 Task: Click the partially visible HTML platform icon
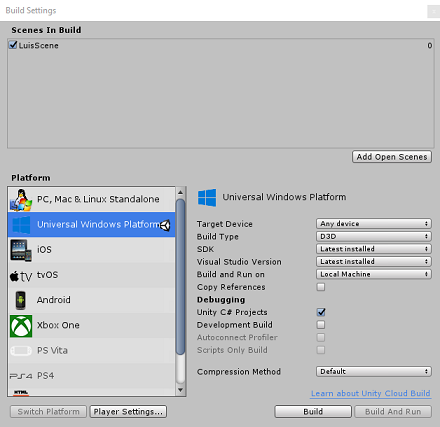pos(21,393)
